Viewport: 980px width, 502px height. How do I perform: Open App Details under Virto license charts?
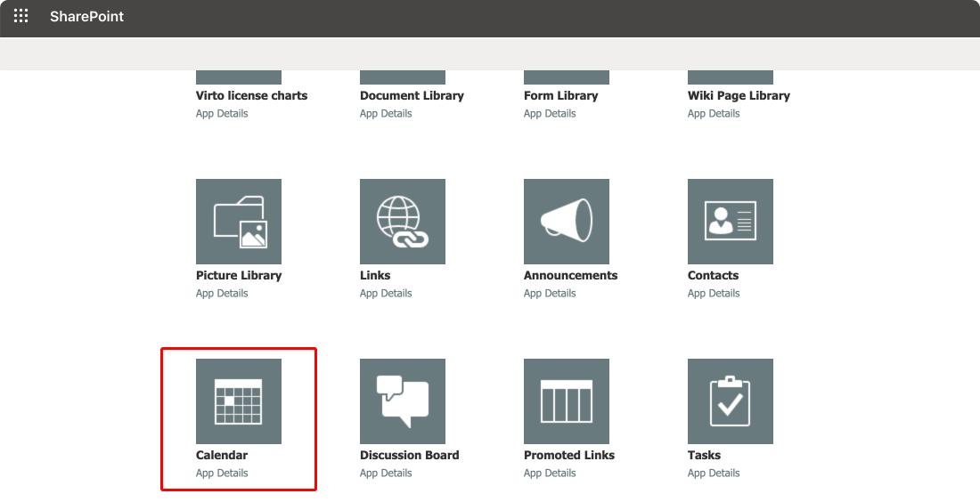222,114
